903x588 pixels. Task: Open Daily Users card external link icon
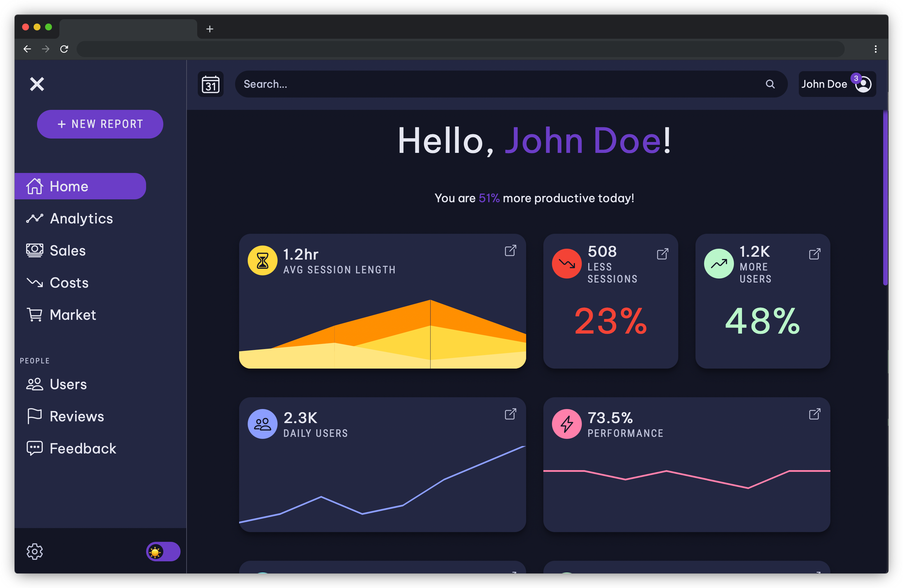click(510, 414)
